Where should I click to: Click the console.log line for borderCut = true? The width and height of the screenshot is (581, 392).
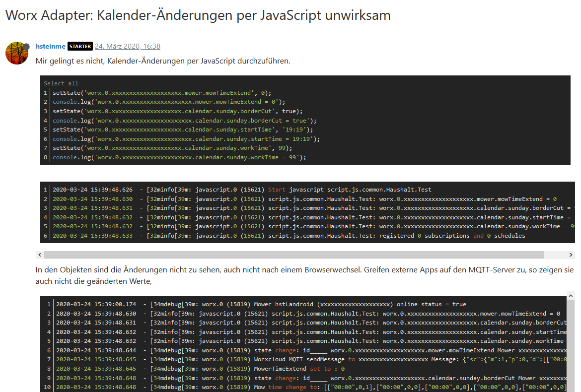[185, 121]
